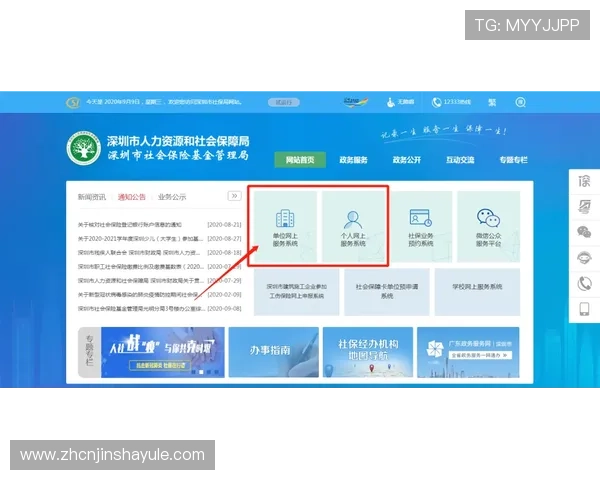Click the 全省政务服务一网通办 button on the banner
600x480 pixels.
480,355
